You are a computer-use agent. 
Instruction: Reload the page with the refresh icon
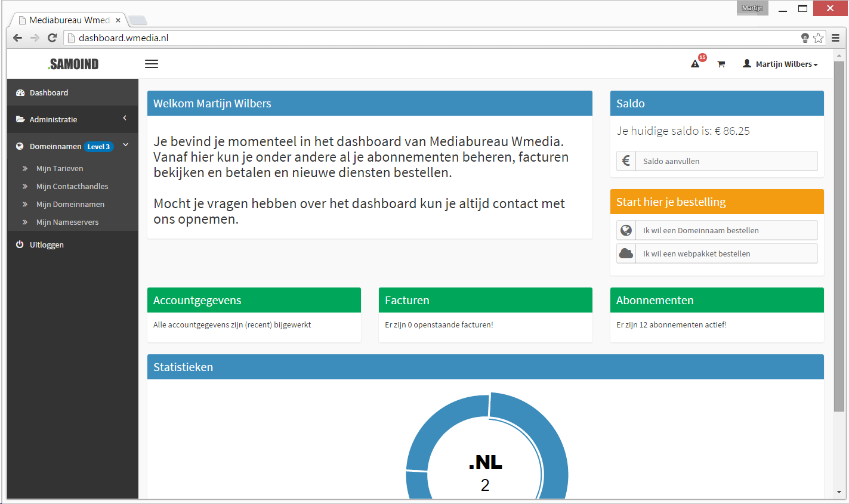pyautogui.click(x=52, y=38)
